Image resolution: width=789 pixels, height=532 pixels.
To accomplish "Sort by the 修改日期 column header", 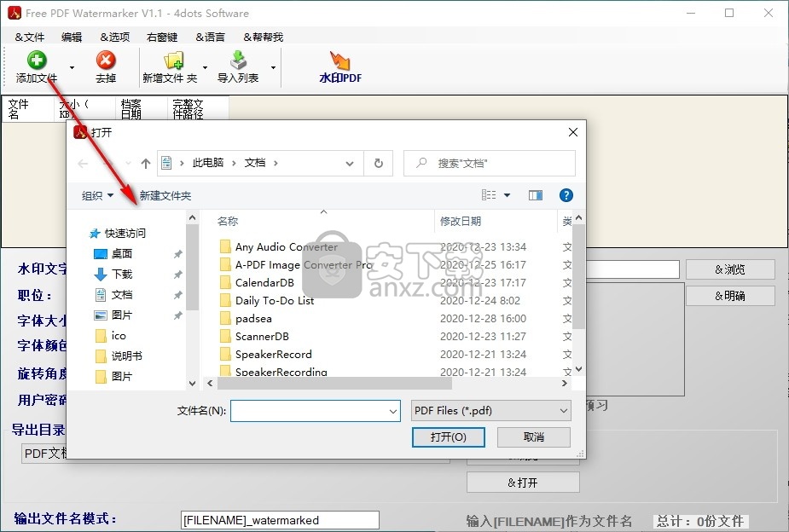I will [x=461, y=222].
